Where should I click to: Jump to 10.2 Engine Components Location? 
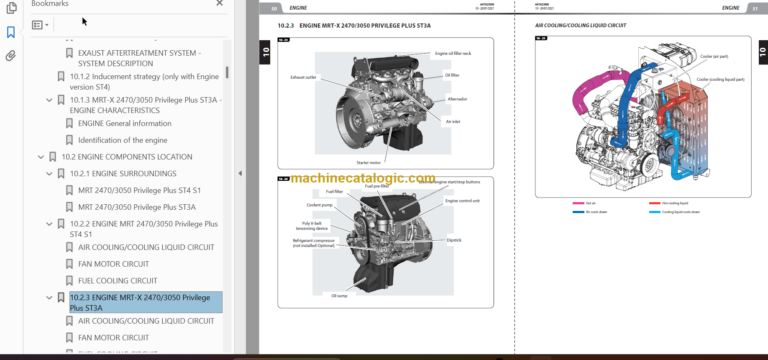pyautogui.click(x=127, y=157)
